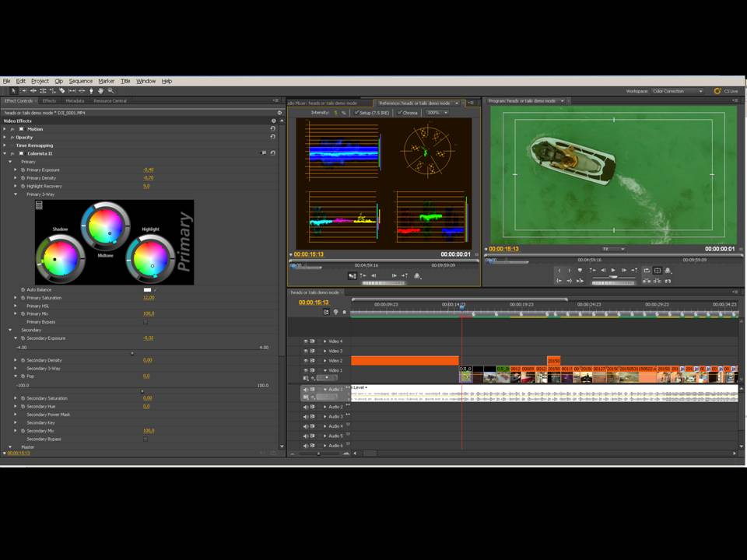Screen dimensions: 747x560
Task: Expand the Primary Exposure property
Action: (x=15, y=170)
